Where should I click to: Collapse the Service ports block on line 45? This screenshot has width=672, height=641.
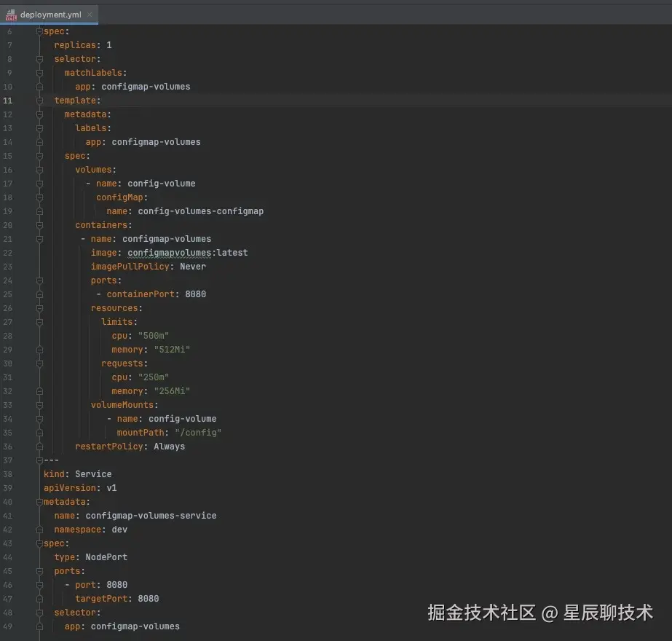coord(39,571)
